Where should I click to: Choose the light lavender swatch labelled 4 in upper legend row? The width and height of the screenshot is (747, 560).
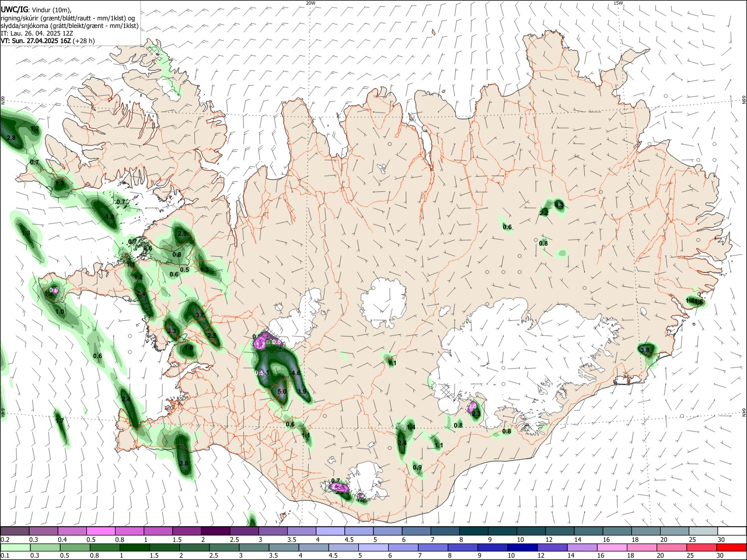pos(330,531)
